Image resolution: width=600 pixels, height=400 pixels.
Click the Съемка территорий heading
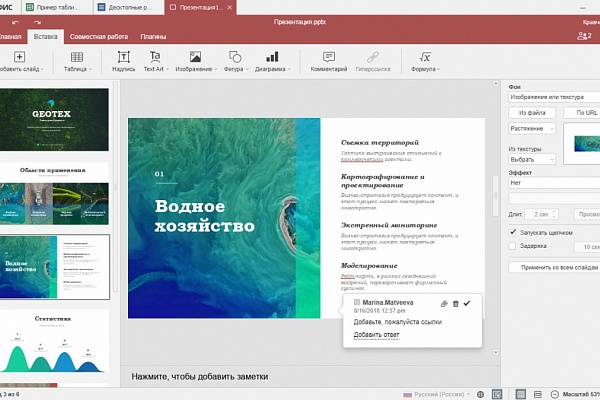[x=380, y=142]
